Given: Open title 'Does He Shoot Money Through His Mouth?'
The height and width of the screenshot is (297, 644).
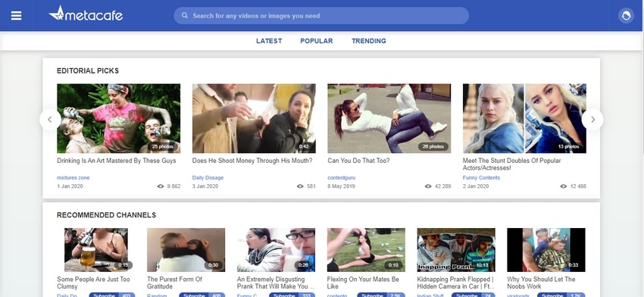Looking at the screenshot, I should tap(252, 161).
